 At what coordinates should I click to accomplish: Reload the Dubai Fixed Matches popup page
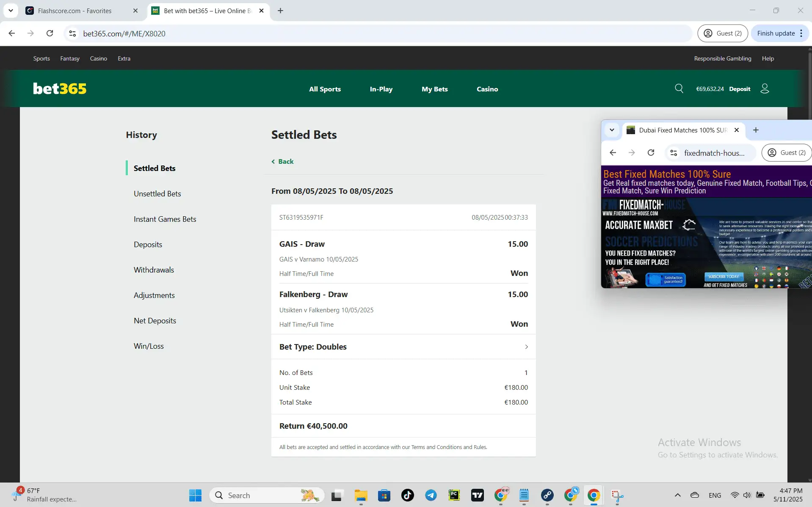tap(651, 152)
